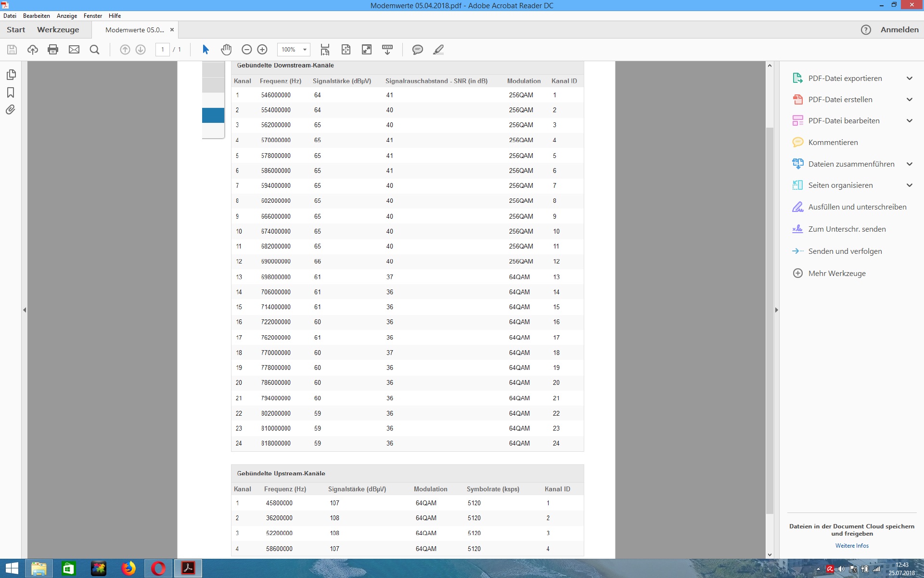This screenshot has height=578, width=924.
Task: Open the 100% zoom level dropdown
Action: 305,50
